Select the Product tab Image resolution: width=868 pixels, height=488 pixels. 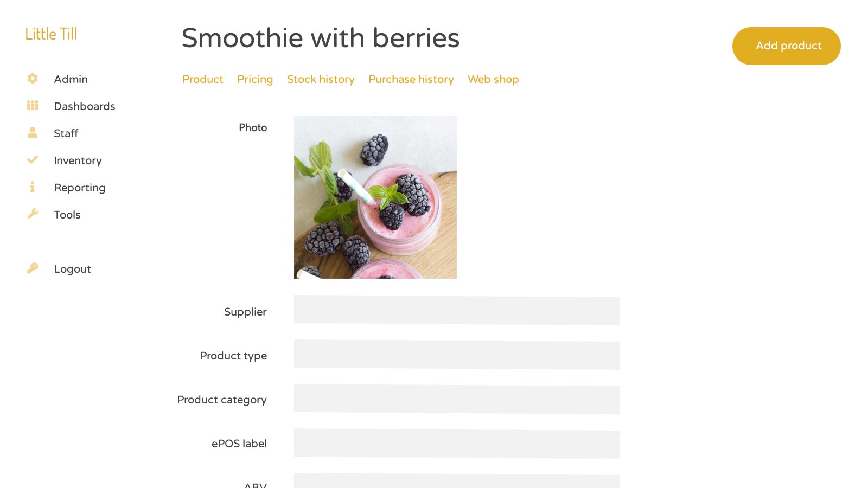point(203,79)
